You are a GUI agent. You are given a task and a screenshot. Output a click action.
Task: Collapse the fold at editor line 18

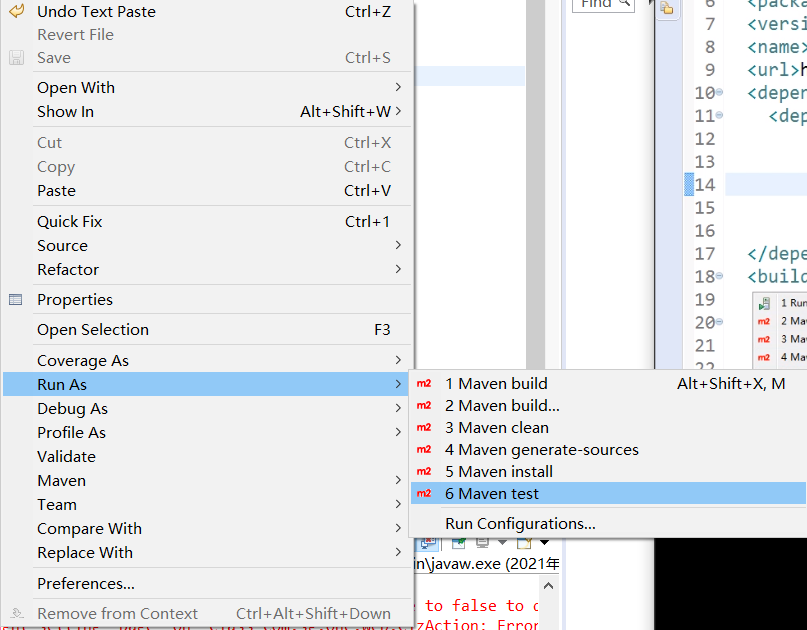pos(720,276)
